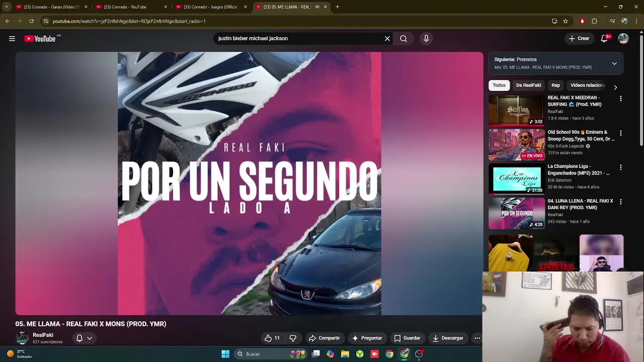Dislike the video with thumbs down
Image resolution: width=644 pixels, height=362 pixels.
[293, 338]
